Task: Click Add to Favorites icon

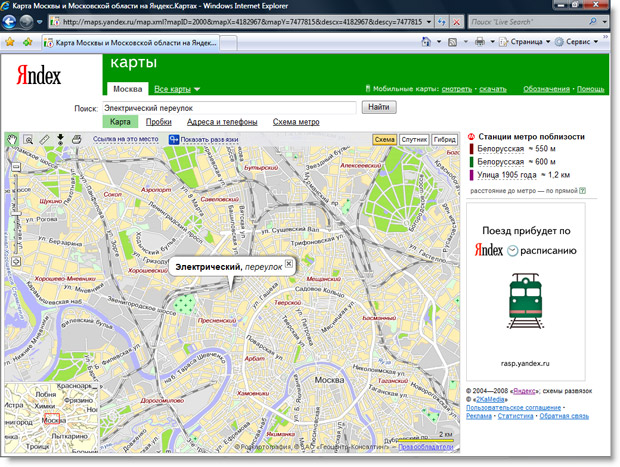Action: (x=27, y=42)
